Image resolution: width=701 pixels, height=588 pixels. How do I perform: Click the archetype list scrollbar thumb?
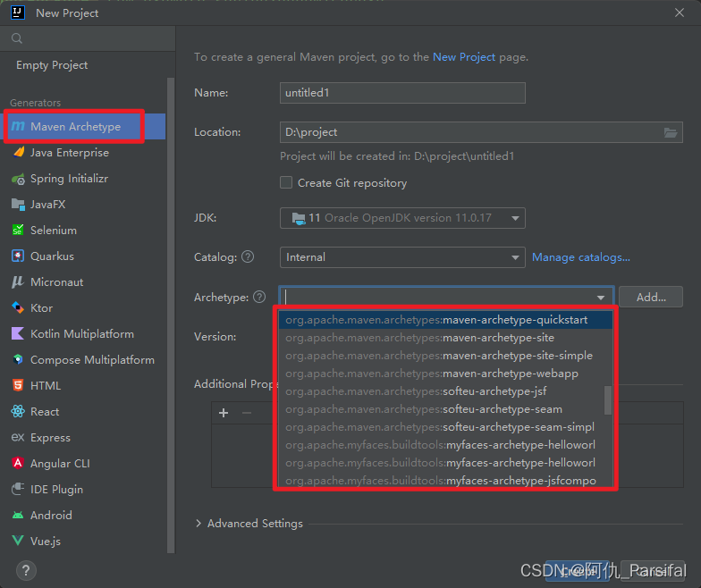click(608, 400)
